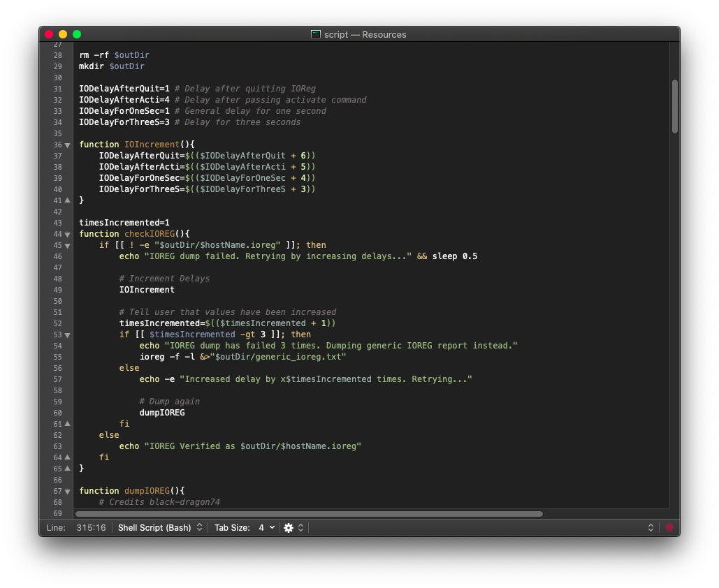Viewport: 719px width, 588px height.
Task: Fold the dumpIOREG function on line 67
Action: click(67, 492)
